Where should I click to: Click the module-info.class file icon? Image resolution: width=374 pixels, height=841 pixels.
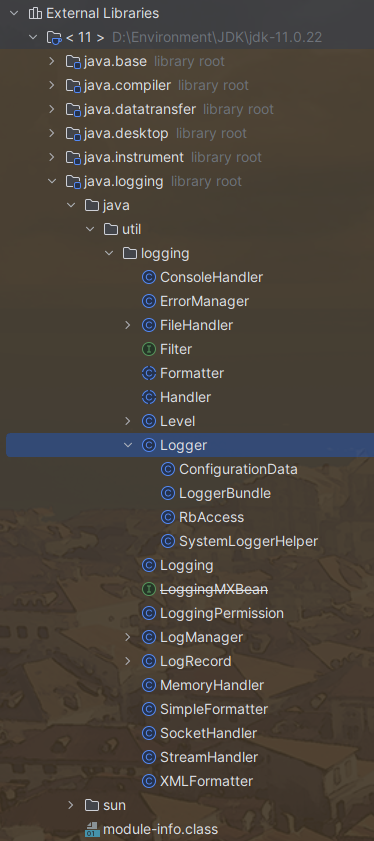[x=92, y=830]
